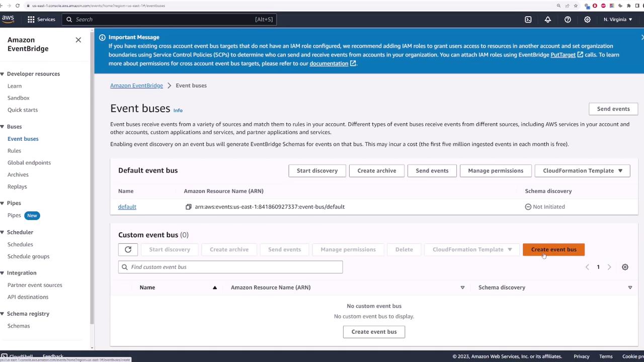Go to previous page of custom event buses
Image resolution: width=644 pixels, height=362 pixels.
click(x=587, y=267)
